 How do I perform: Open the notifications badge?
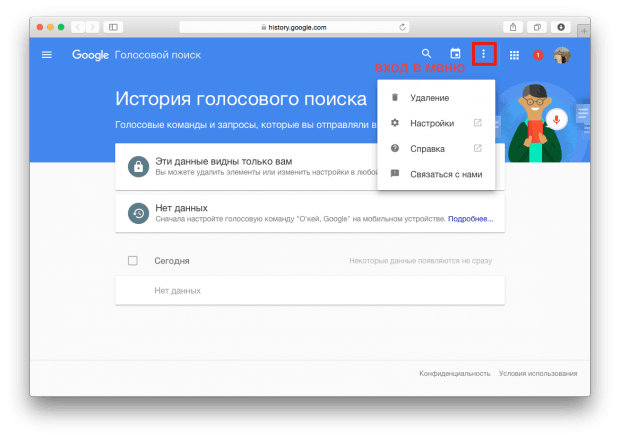tap(538, 55)
